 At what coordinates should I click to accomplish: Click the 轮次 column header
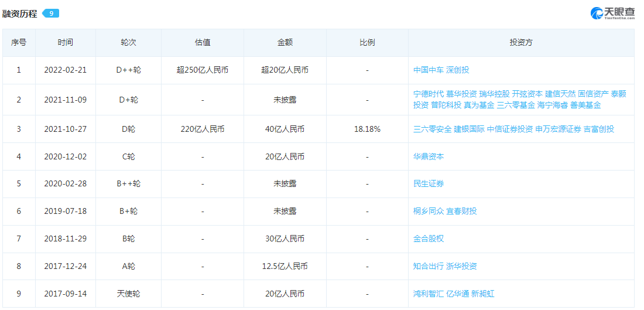click(x=128, y=42)
